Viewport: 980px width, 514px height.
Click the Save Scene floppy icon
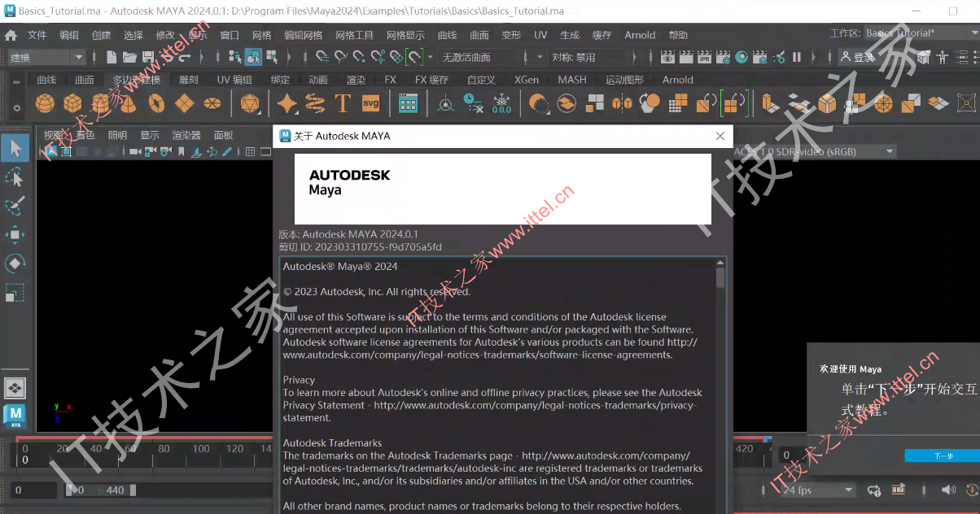(x=147, y=58)
